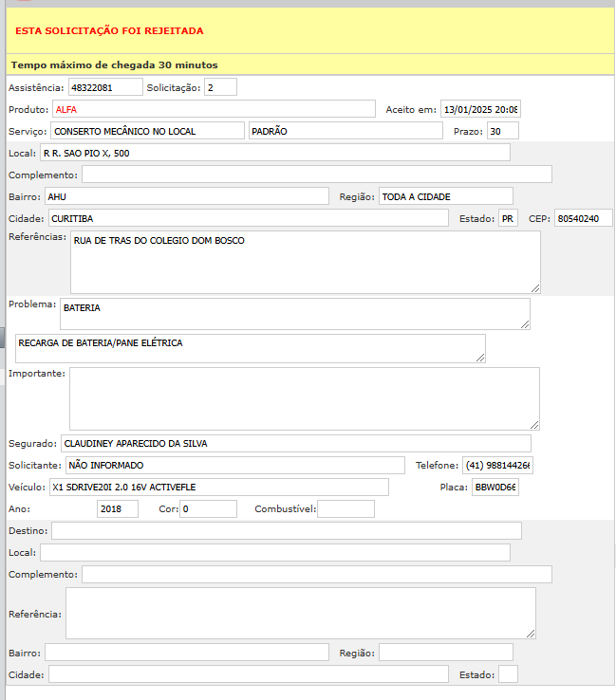
Task: Click the Placa license plate field
Action: click(495, 487)
